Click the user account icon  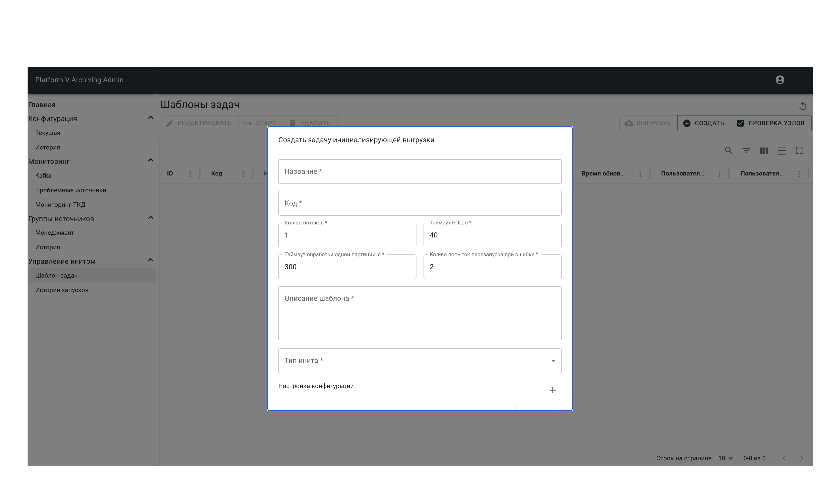pyautogui.click(x=780, y=80)
